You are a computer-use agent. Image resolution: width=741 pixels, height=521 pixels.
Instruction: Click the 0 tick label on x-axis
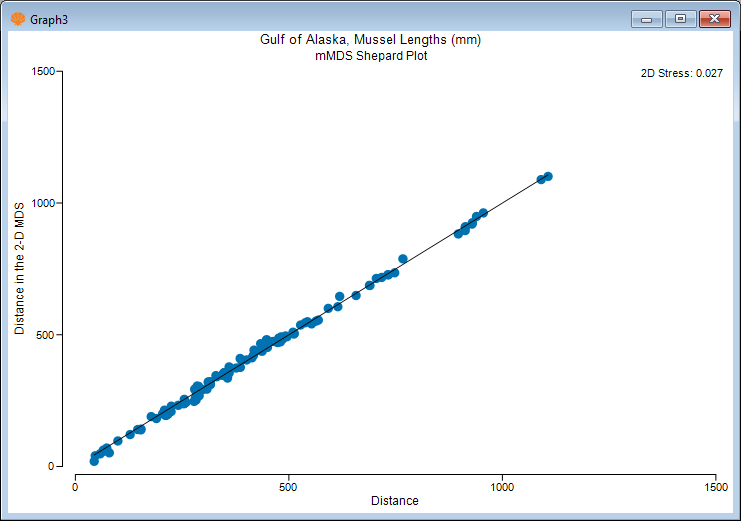pyautogui.click(x=75, y=486)
